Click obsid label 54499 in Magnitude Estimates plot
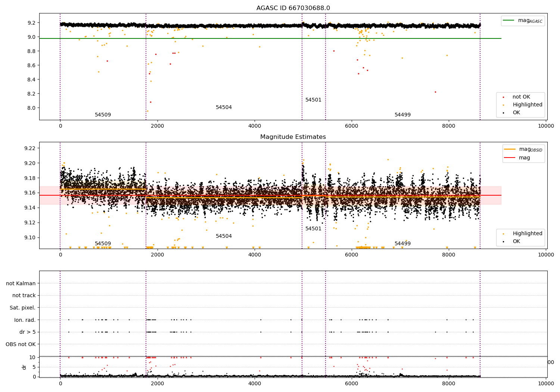Screen dimensions: 560x392 [x=402, y=243]
